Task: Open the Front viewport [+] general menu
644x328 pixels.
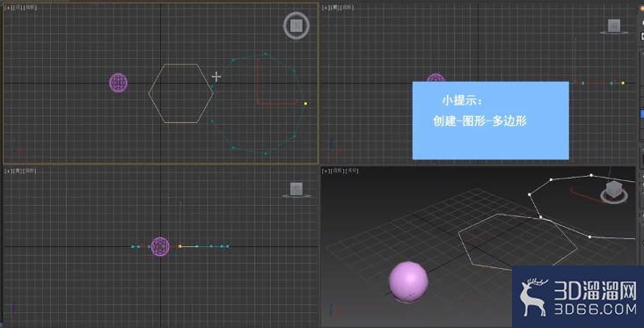Action: point(326,7)
